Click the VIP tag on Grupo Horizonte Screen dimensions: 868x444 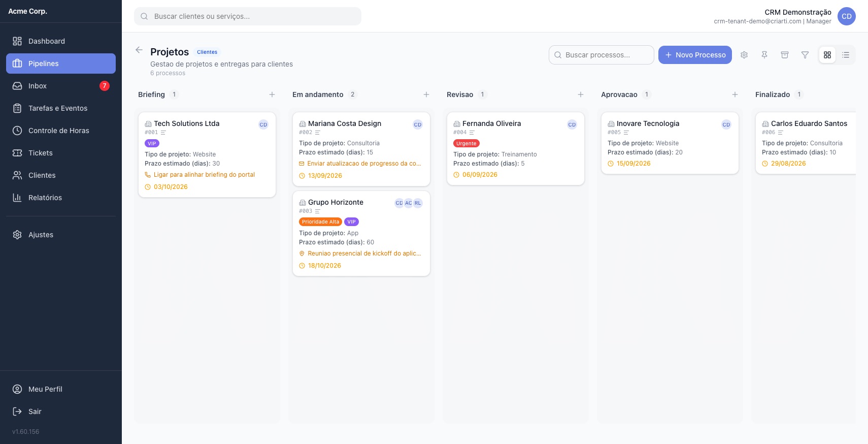(x=351, y=221)
